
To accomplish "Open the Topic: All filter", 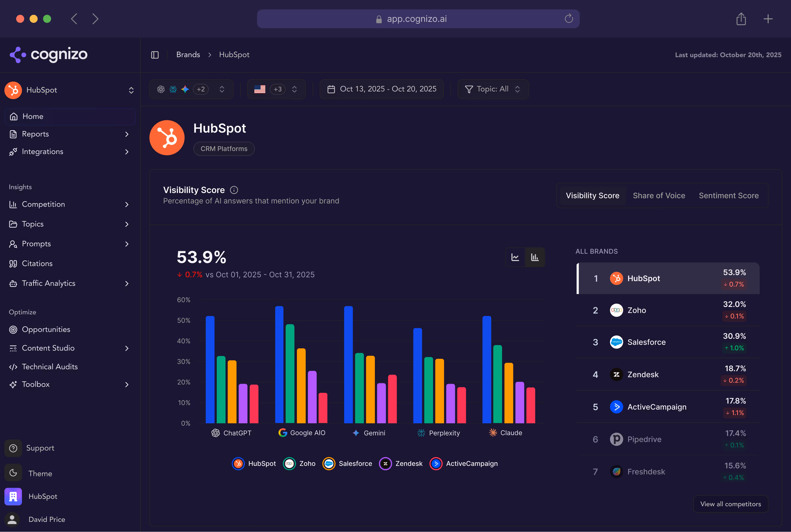I will pos(493,89).
